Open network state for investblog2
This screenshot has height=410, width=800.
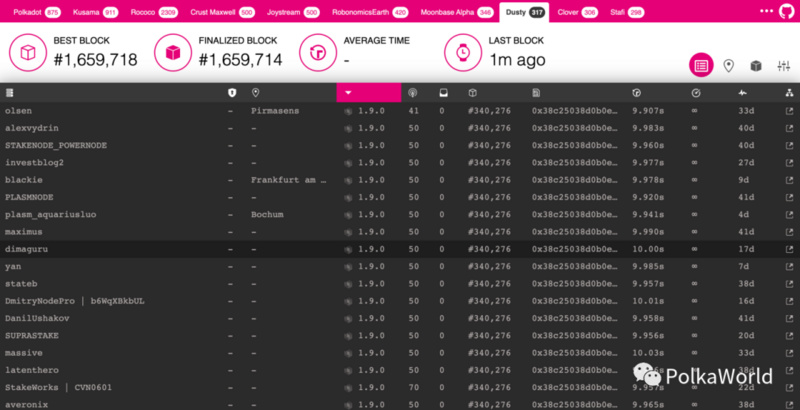(789, 163)
